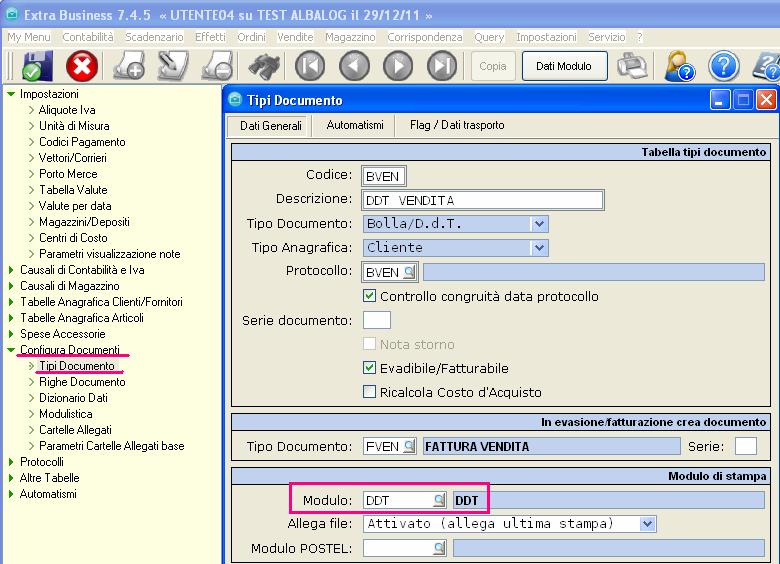Open the Servizio menu
780x564 pixels.
606,37
